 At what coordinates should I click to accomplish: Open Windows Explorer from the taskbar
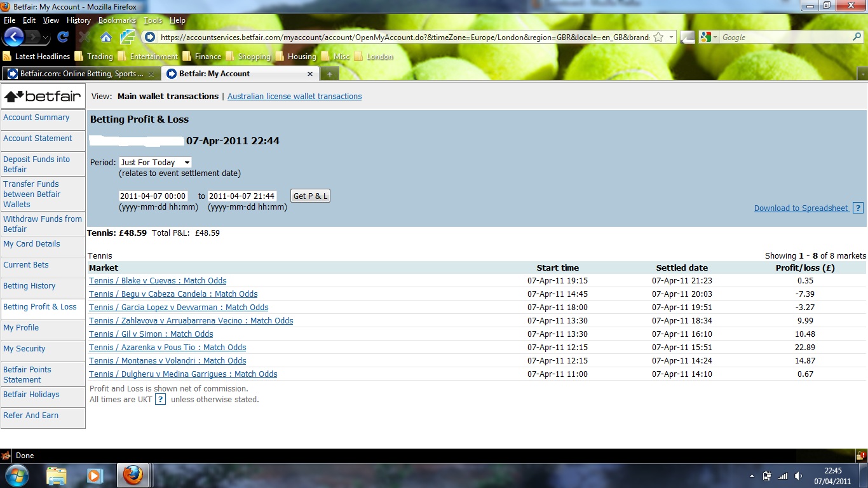click(56, 475)
